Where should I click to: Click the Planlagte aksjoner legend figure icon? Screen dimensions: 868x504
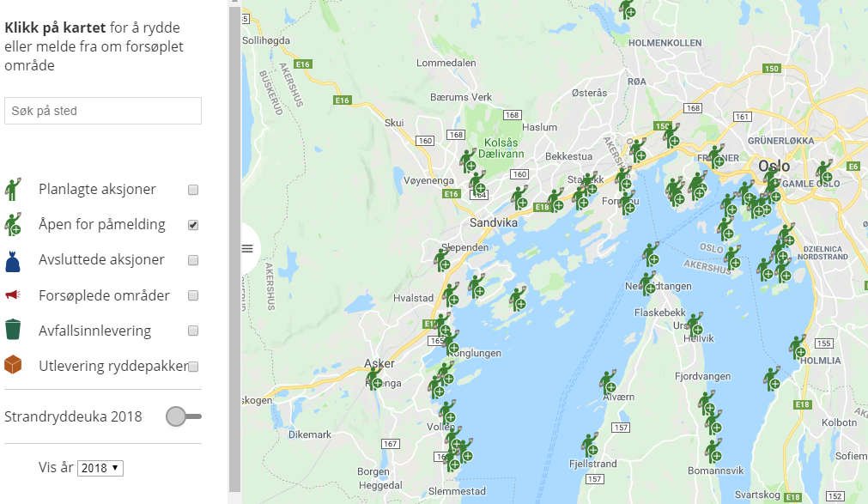(x=13, y=190)
